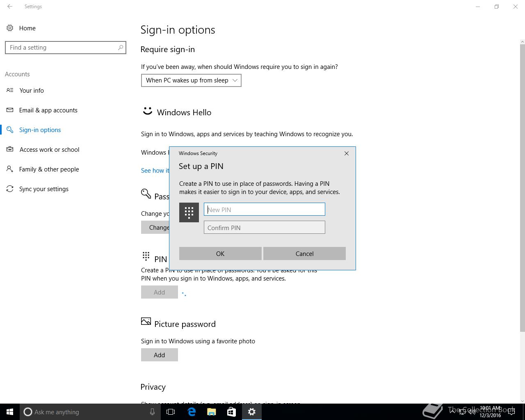Click the Windows Hello smiley icon
Screen dimensions: 525x420
147,111
